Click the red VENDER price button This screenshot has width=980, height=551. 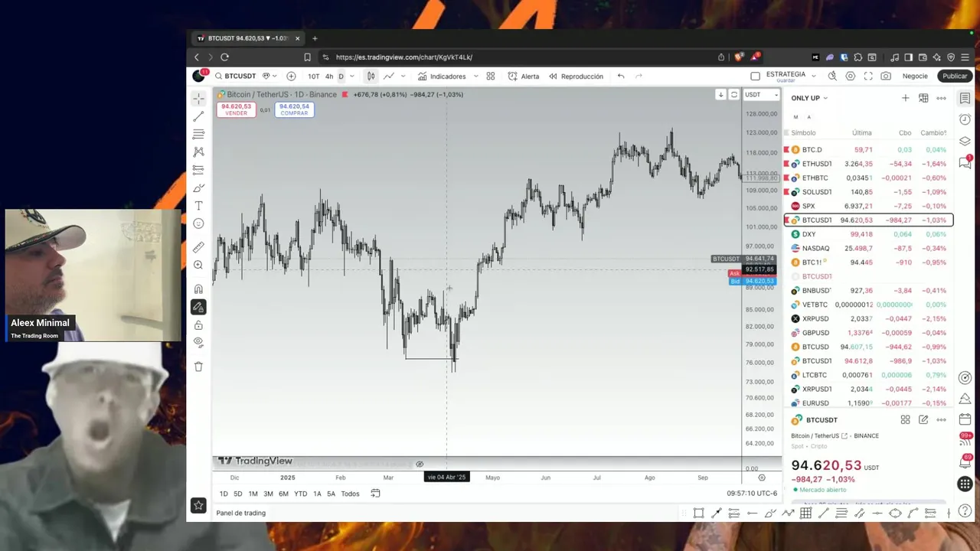pyautogui.click(x=236, y=109)
